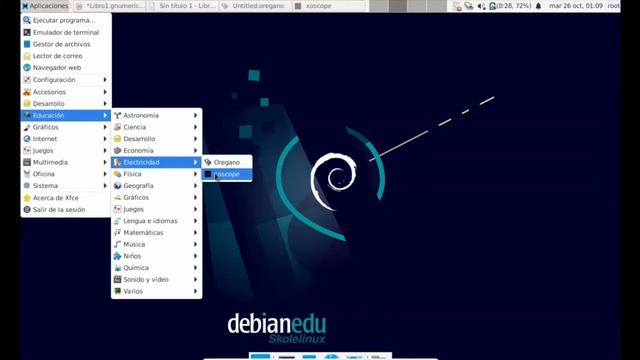640x360 pixels.
Task: Click the Internet globe icon
Action: point(27,139)
